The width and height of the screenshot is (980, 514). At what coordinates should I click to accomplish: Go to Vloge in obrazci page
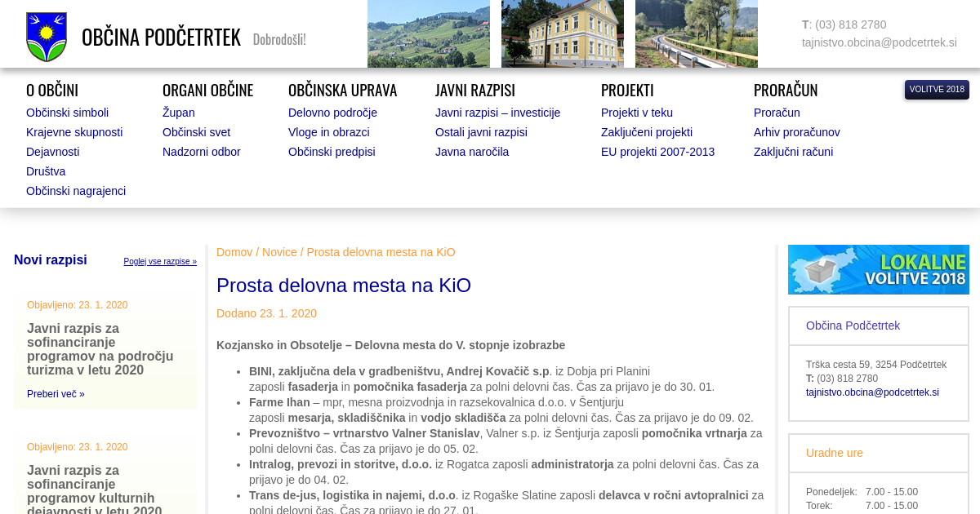point(328,132)
